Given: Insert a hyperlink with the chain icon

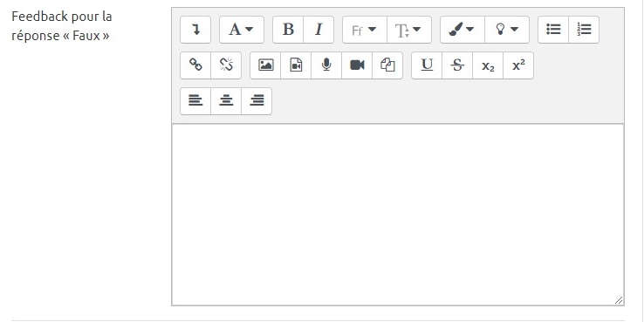Looking at the screenshot, I should 195,65.
